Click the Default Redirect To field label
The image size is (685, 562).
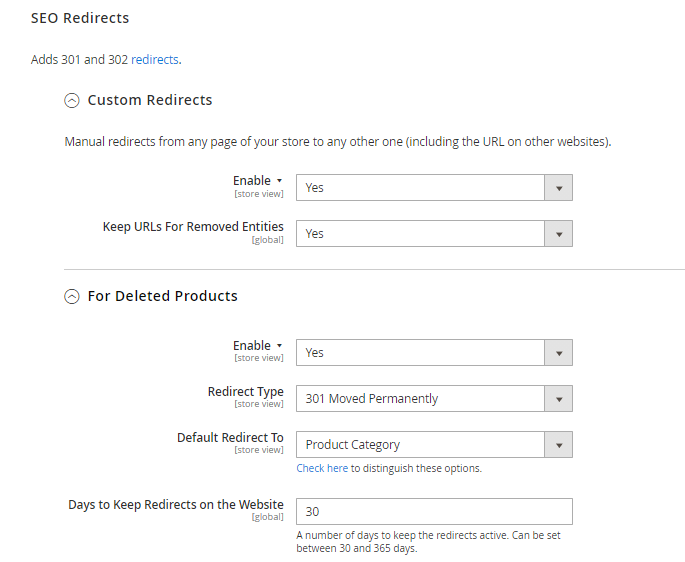pos(230,438)
